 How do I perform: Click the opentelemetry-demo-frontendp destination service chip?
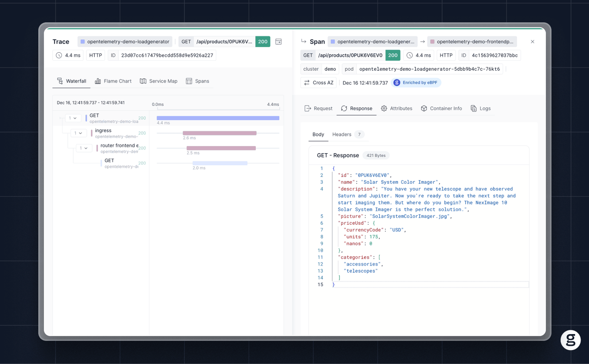click(x=472, y=42)
